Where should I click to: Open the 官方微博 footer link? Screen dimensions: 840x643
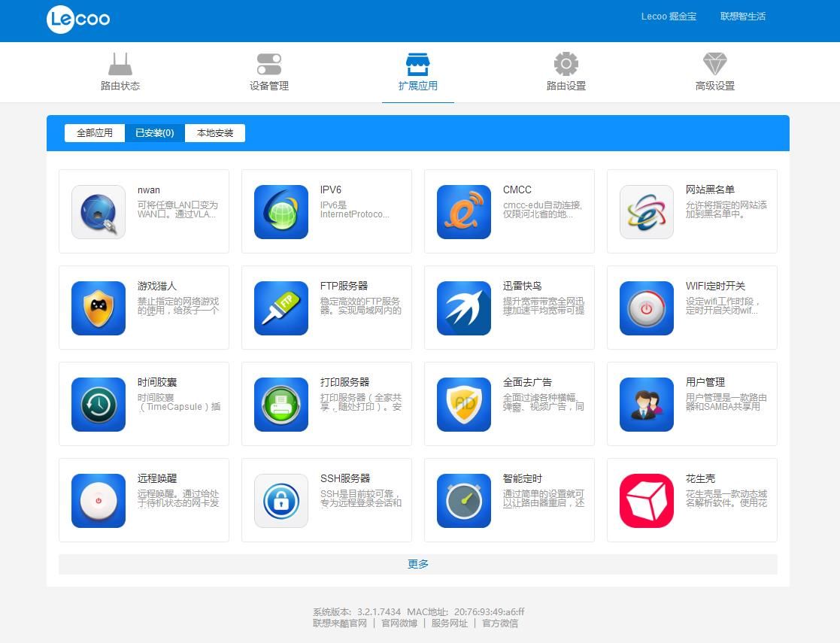click(399, 623)
